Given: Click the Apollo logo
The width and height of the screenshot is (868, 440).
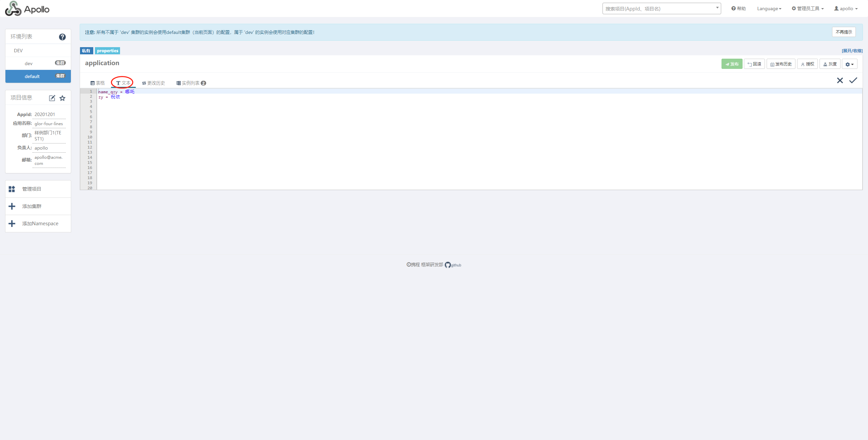Looking at the screenshot, I should click(27, 8).
